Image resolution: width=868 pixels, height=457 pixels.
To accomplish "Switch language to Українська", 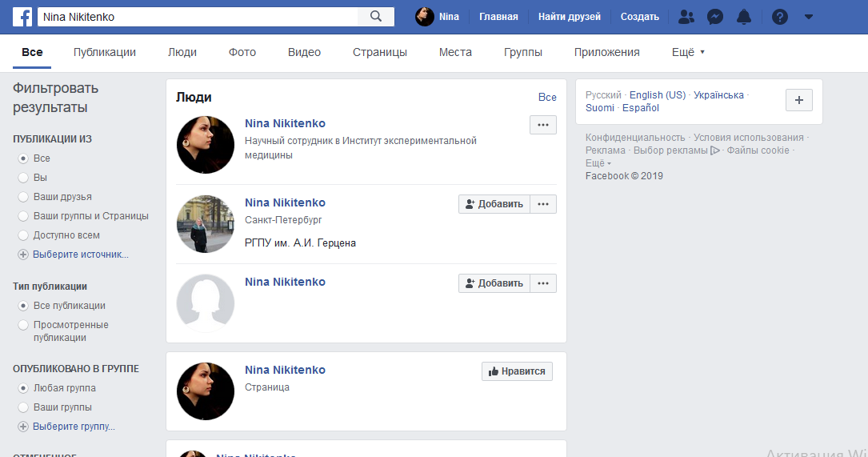I will click(x=718, y=94).
